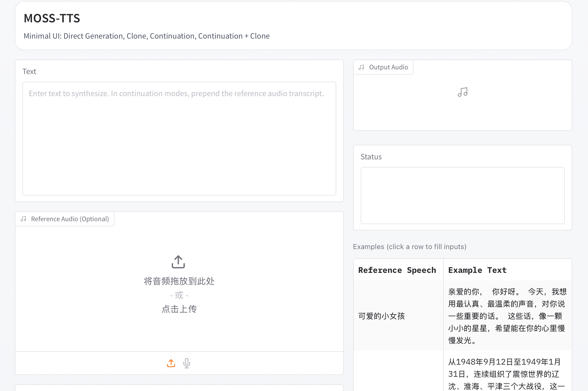Image resolution: width=588 pixels, height=391 pixels.
Task: Open the 点击上传 upload link
Action: click(x=179, y=309)
